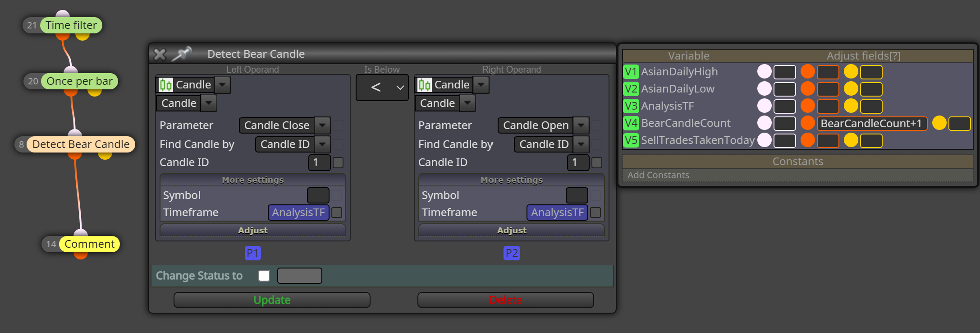Viewport: 980px width, 333px height.
Task: Click the orange circle for BearCandleCount
Action: [x=808, y=123]
